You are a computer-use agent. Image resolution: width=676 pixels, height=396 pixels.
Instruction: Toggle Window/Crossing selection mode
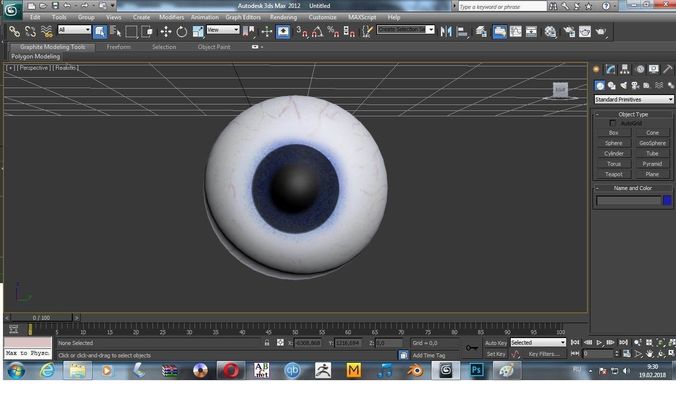click(x=147, y=31)
